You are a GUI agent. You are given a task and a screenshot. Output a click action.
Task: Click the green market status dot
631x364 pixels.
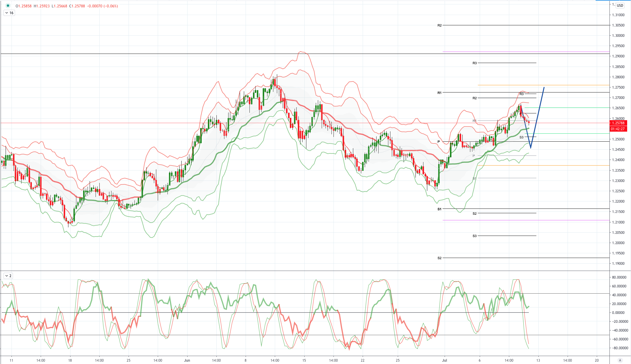tap(8, 6)
